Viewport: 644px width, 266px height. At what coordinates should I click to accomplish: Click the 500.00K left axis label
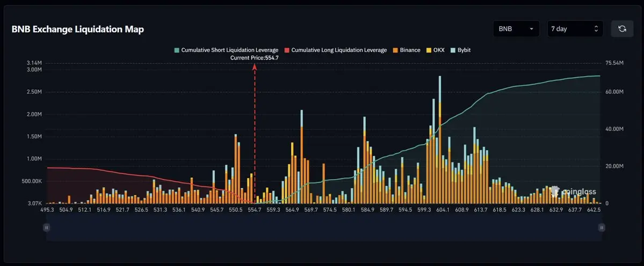pos(31,181)
